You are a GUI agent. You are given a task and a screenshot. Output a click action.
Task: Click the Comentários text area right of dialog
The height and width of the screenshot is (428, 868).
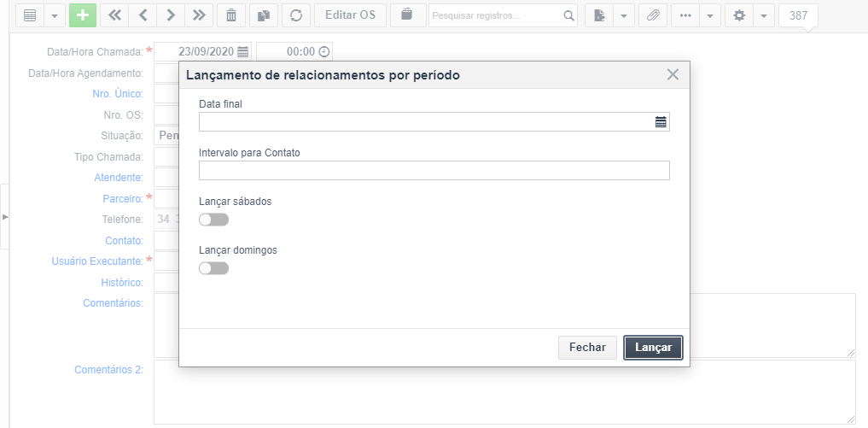click(x=772, y=325)
